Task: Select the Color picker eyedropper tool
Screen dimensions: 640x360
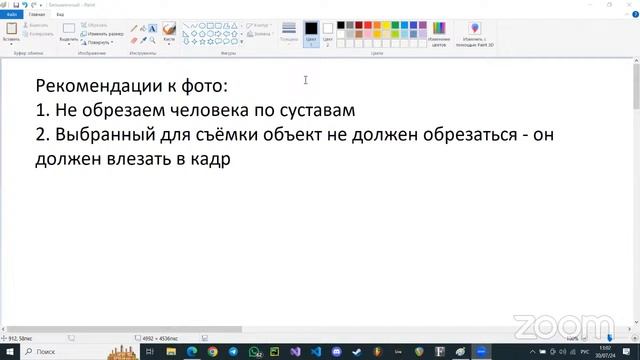Action: (x=143, y=40)
